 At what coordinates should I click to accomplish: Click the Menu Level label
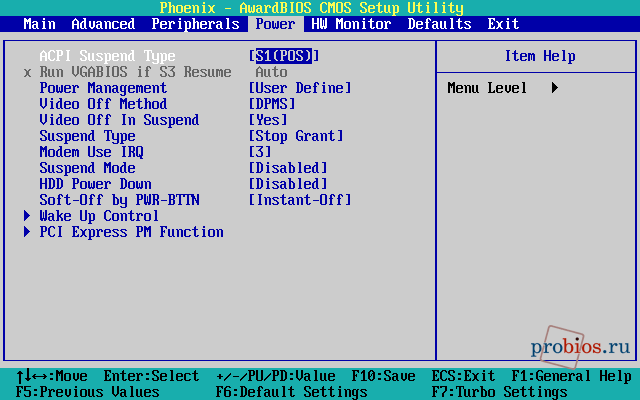pos(487,88)
